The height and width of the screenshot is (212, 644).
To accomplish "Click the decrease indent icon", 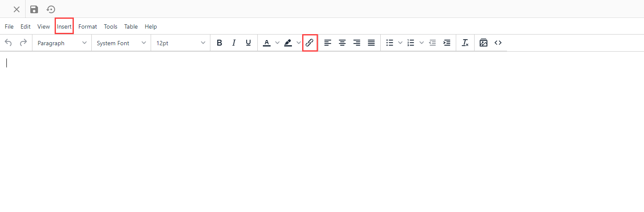I will tap(432, 43).
